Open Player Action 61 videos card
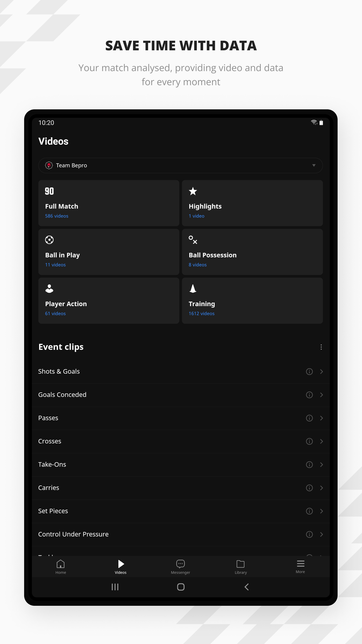This screenshot has width=362, height=644. click(x=109, y=301)
